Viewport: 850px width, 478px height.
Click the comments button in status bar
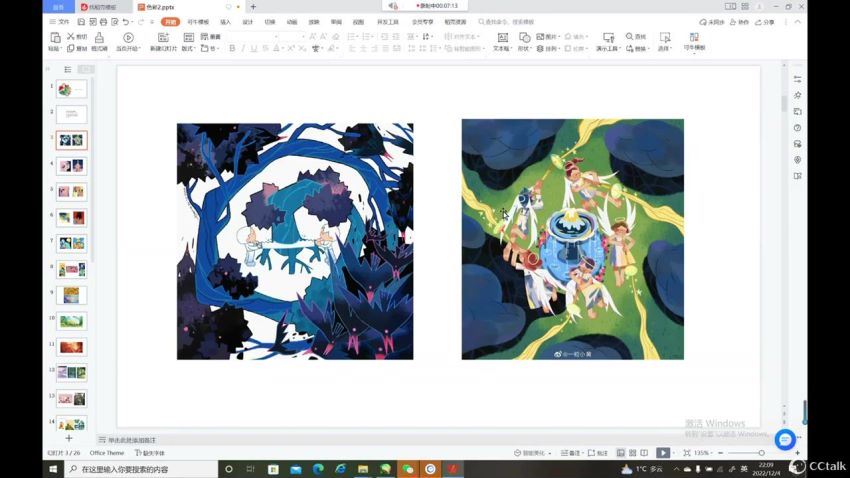598,453
